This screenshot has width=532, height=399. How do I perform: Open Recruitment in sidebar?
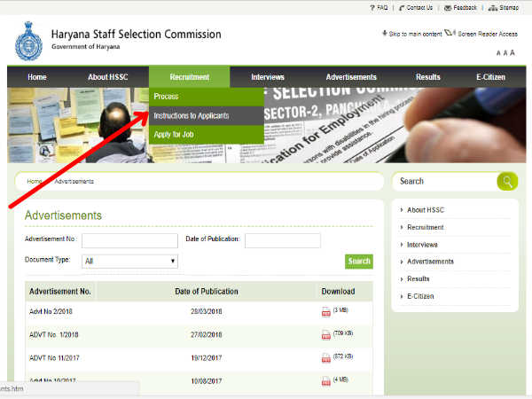click(425, 227)
